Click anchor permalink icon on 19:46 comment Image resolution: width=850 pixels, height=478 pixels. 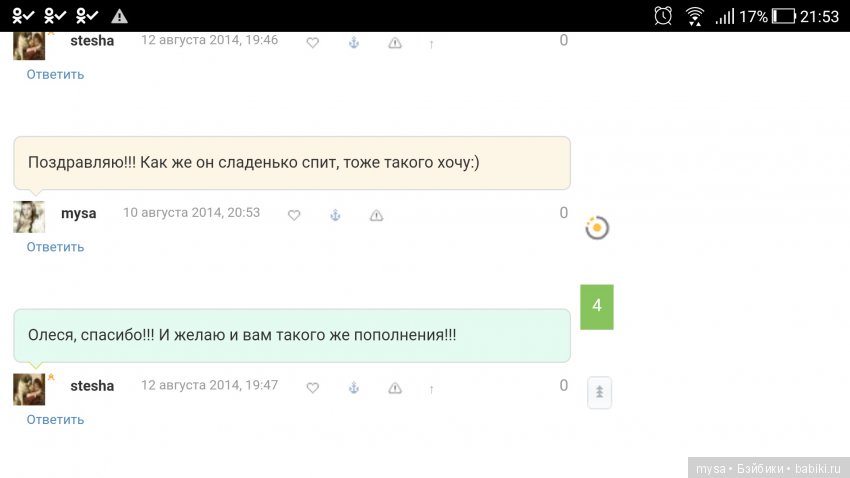click(353, 43)
